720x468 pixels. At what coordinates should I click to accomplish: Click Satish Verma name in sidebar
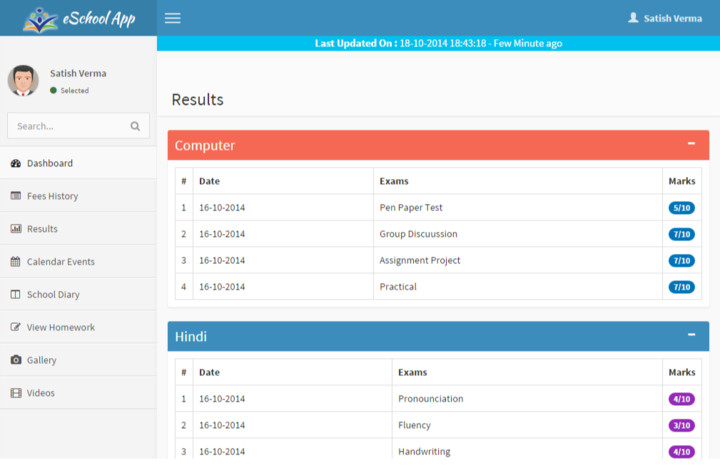tap(78, 73)
